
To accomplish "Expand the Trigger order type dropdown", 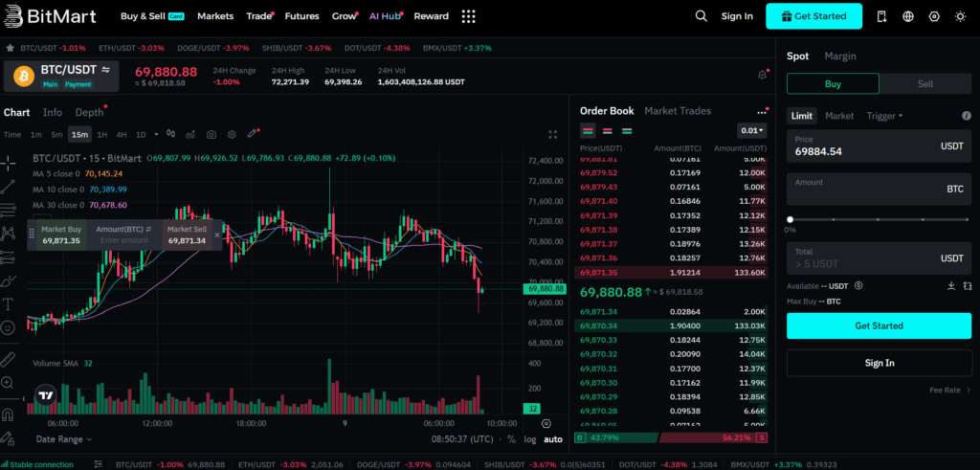I will [x=884, y=116].
